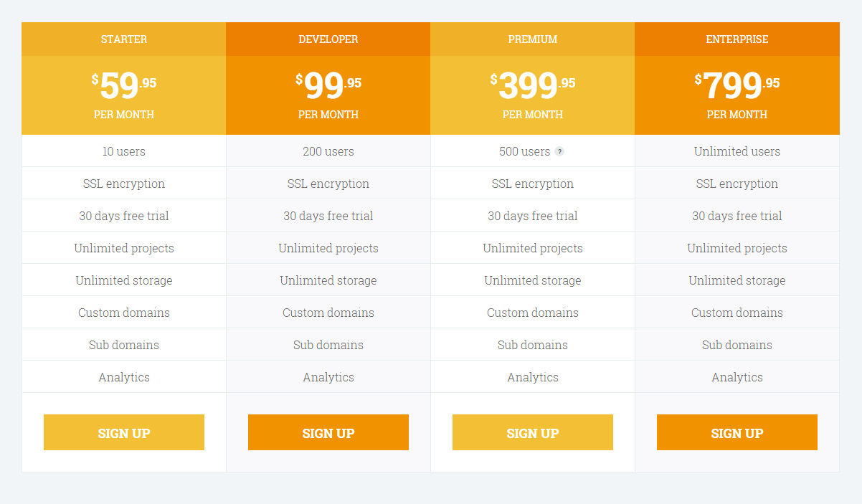
Task: Select SSL encryption in the Starter column
Action: point(123,184)
